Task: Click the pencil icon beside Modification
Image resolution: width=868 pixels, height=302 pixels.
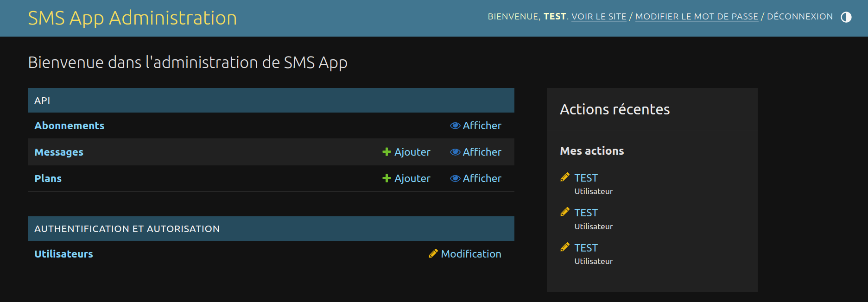Action: (433, 253)
